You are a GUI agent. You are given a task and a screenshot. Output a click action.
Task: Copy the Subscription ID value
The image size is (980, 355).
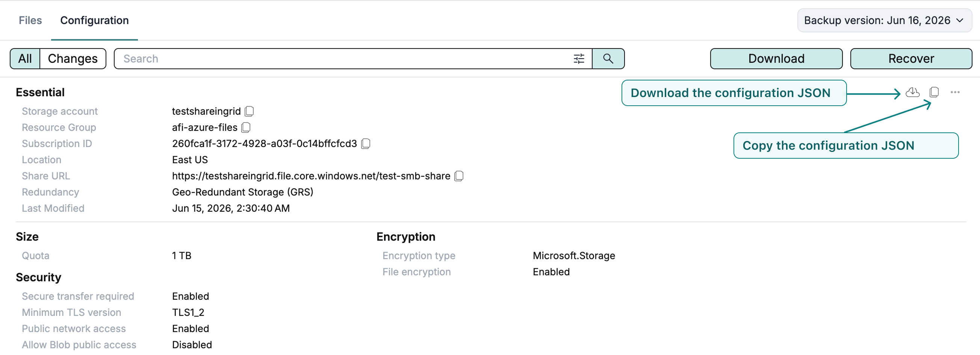[x=366, y=144]
